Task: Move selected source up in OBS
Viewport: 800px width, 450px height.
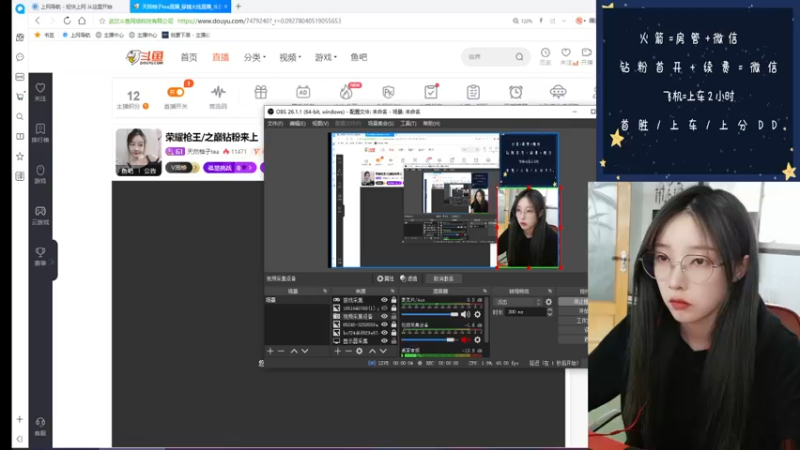Action: click(372, 351)
